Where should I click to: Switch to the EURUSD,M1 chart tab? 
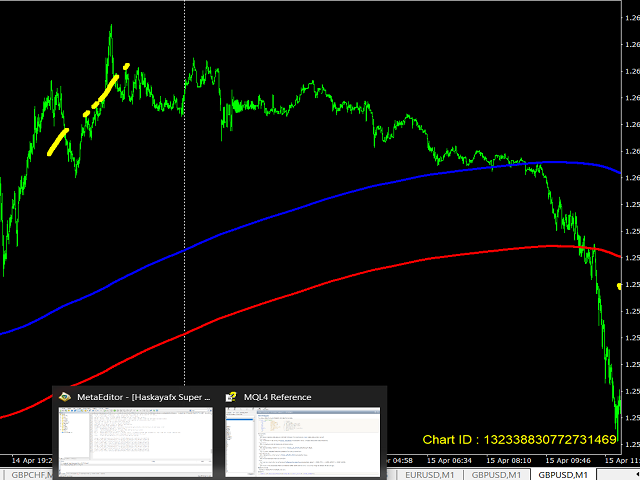[x=429, y=475]
